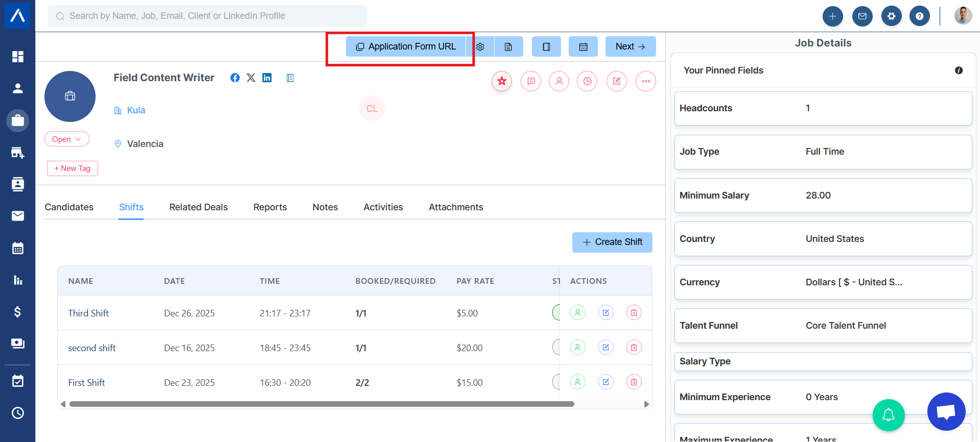Open the calendar-check icon in sidebar
This screenshot has height=442, width=980.
coord(18,381)
